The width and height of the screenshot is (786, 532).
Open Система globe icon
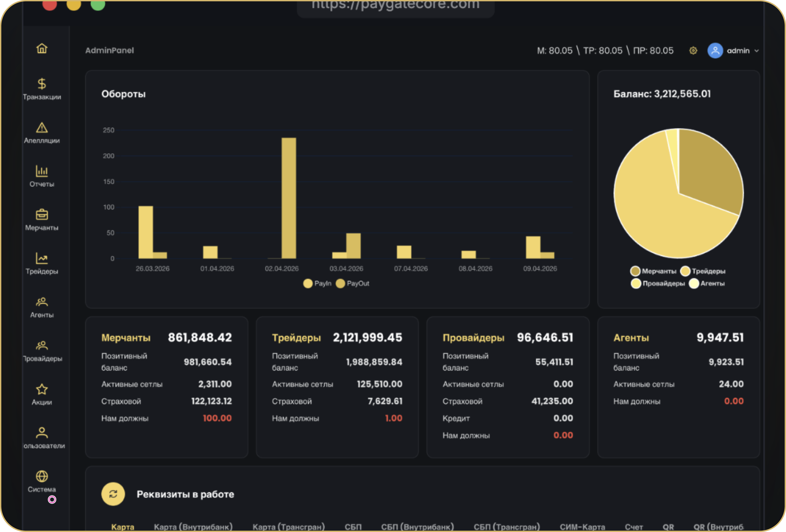42,476
